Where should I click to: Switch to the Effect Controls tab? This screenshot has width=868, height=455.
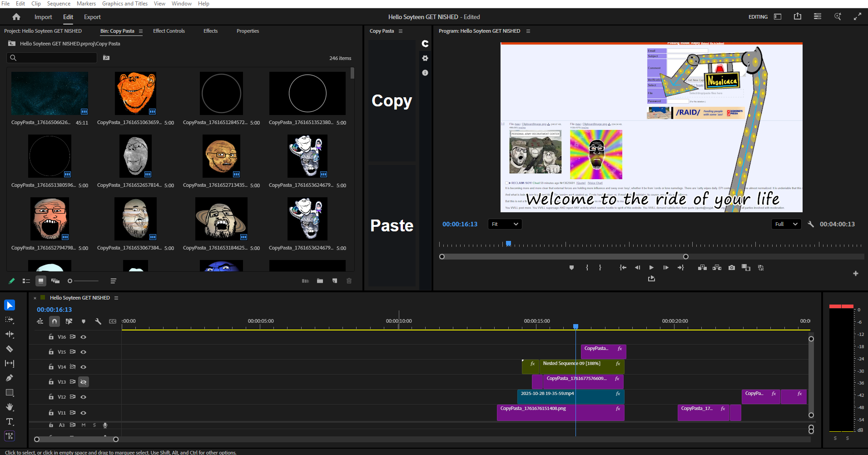tap(169, 31)
